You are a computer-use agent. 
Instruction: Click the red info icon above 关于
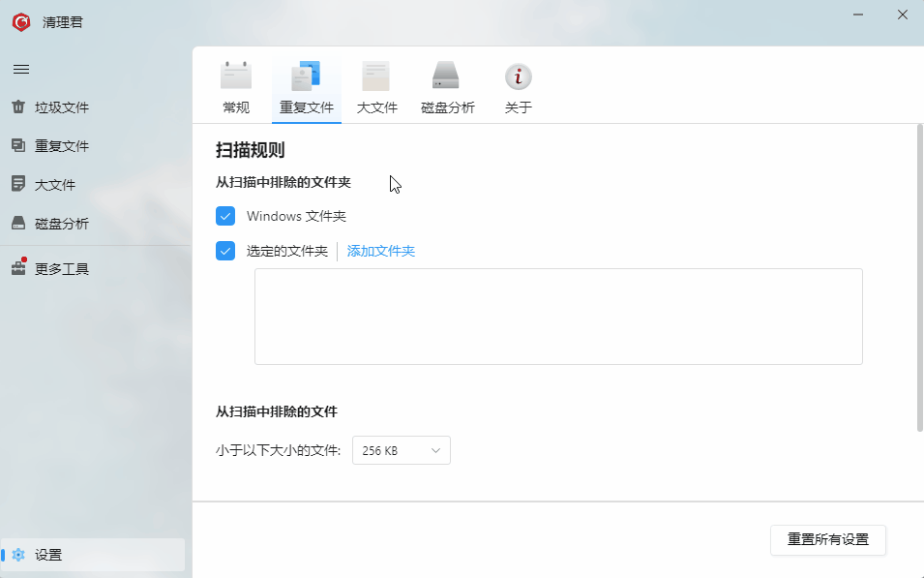[x=519, y=76]
